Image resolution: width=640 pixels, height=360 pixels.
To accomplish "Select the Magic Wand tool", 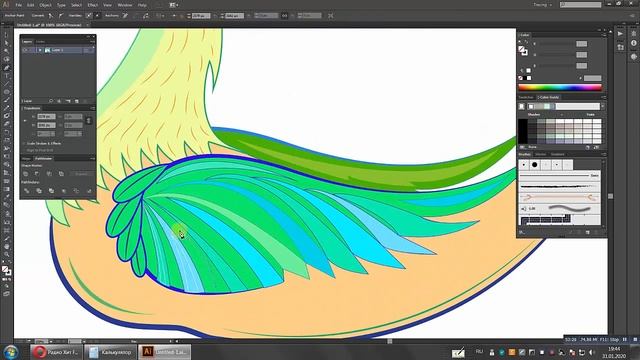I will [x=6, y=51].
